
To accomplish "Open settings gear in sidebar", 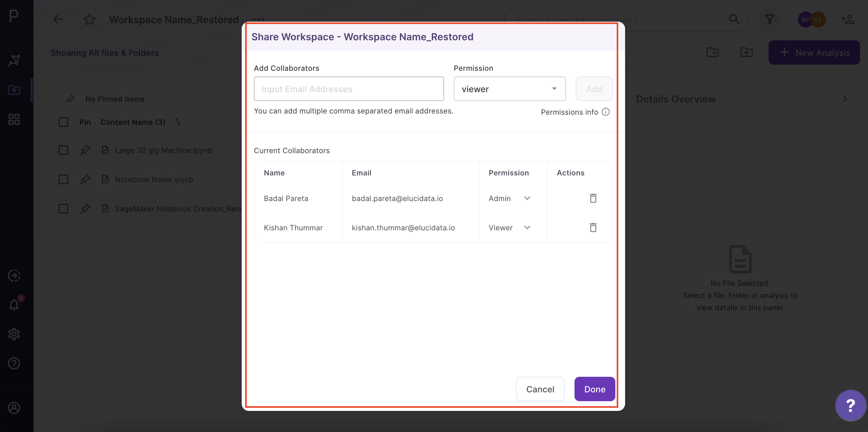I will point(14,334).
